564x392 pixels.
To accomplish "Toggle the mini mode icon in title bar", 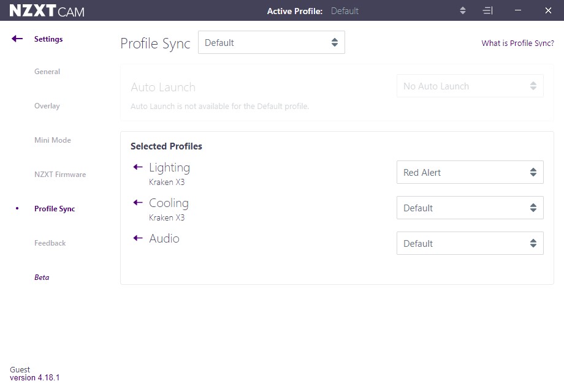I will point(487,11).
